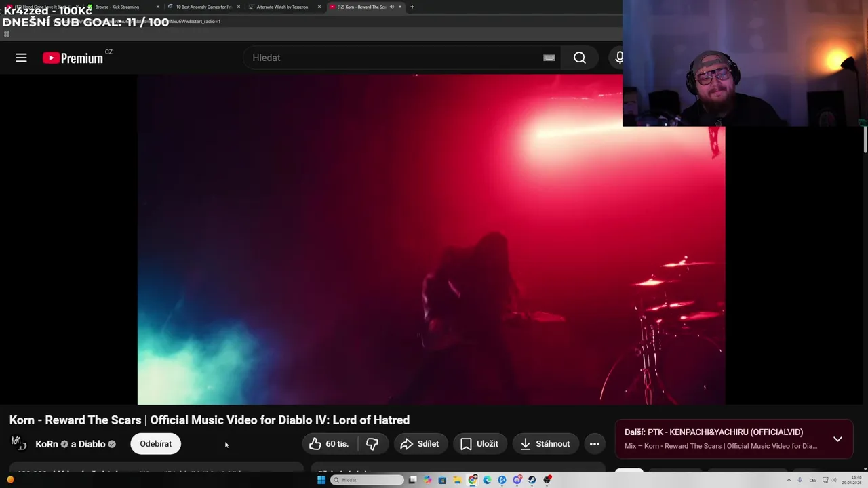
Task: Subscribe using the Odebírat button
Action: point(155,444)
